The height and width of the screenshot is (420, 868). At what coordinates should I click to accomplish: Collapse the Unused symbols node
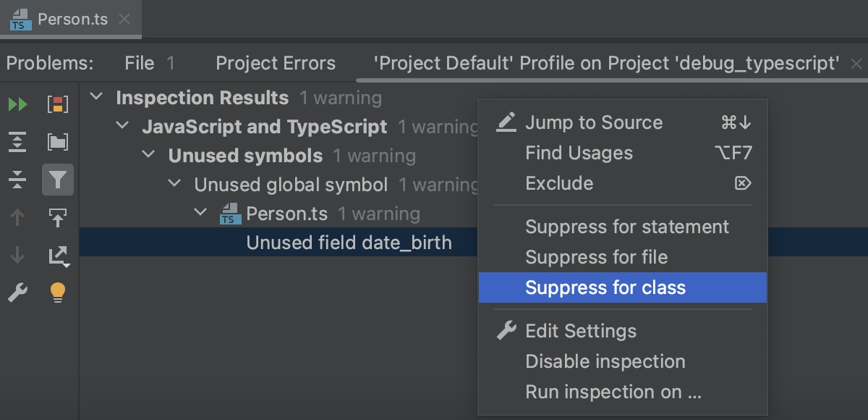coord(148,155)
